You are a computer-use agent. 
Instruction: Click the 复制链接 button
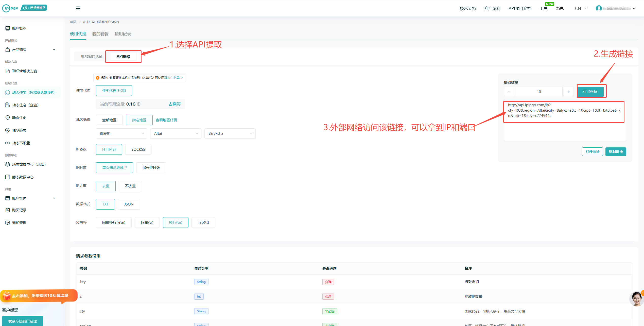(x=616, y=152)
